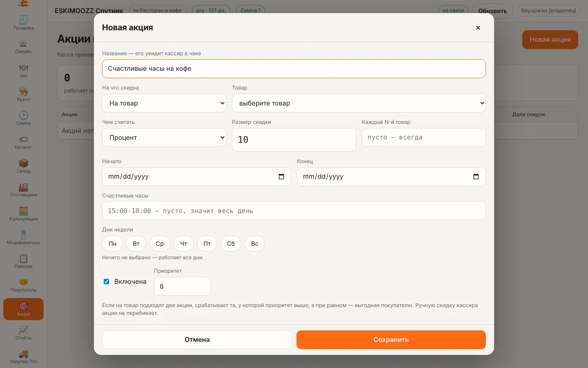This screenshot has width=588, height=368.
Task: Click calendar icon in Начало field
Action: [x=281, y=177]
